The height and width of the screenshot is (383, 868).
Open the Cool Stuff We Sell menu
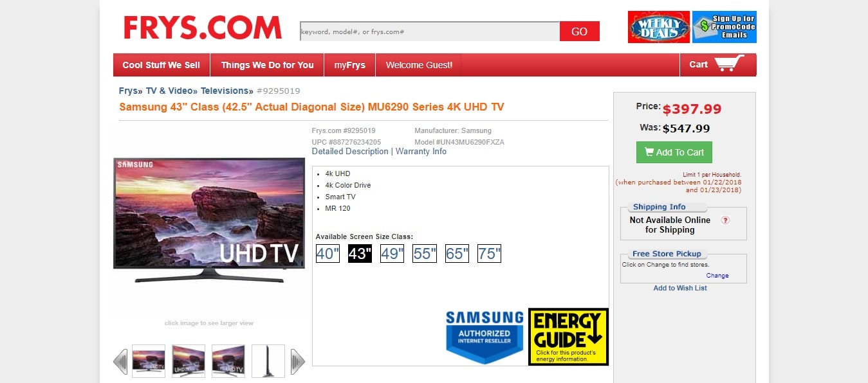coord(162,65)
